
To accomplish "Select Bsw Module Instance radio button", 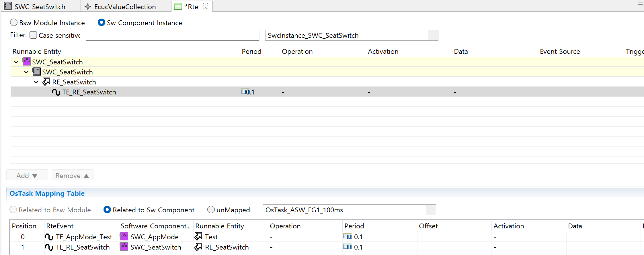I will (x=14, y=22).
